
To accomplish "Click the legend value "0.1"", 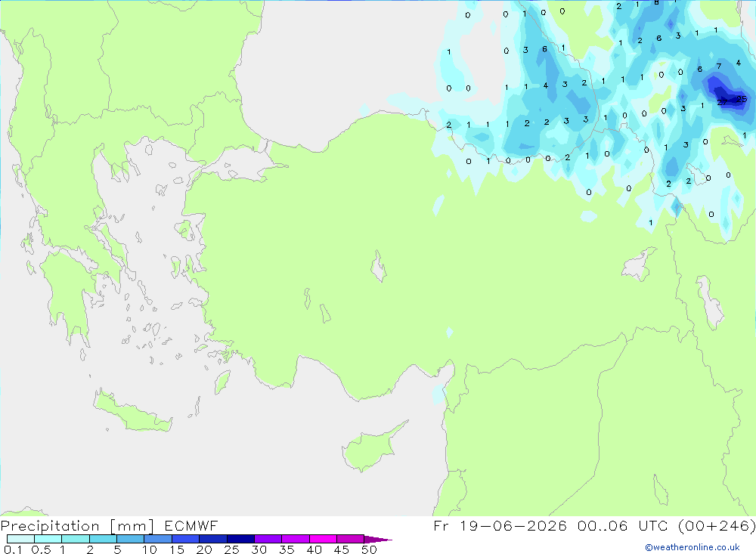I will (13, 549).
